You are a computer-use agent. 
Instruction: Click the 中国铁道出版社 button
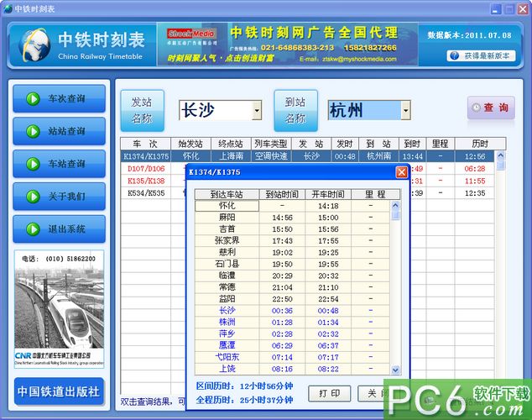[59, 391]
